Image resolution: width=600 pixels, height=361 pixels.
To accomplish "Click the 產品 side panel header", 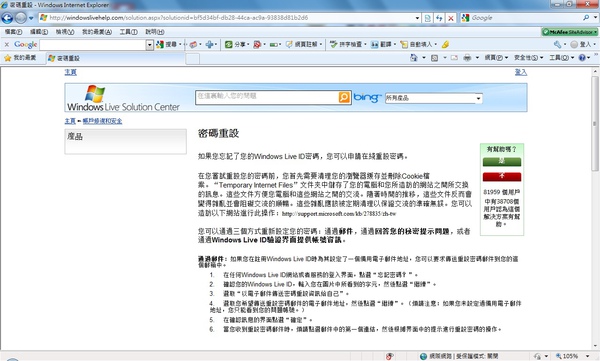I will [x=126, y=141].
